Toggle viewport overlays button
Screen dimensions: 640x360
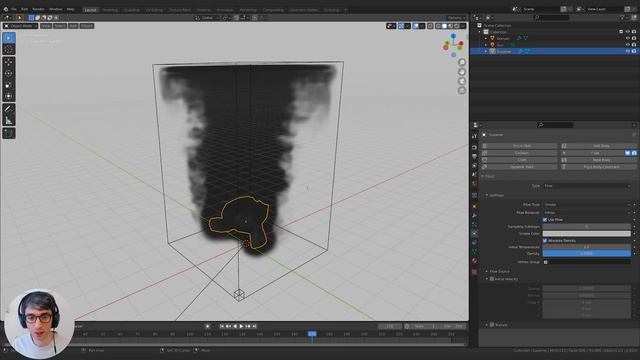(x=416, y=26)
